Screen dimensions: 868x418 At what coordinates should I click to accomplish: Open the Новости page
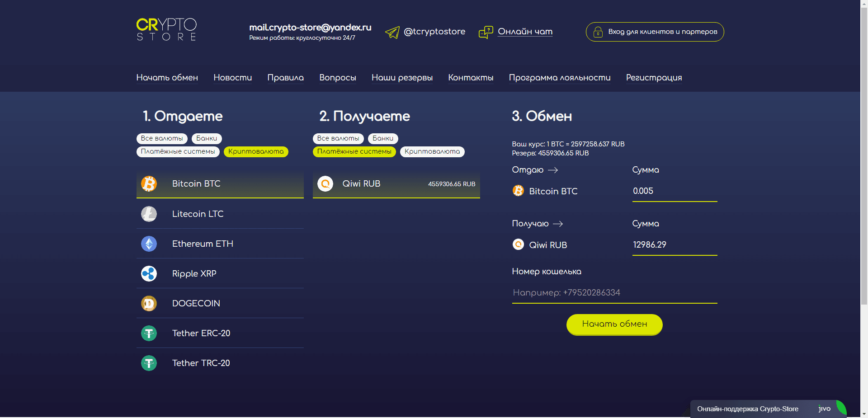233,78
